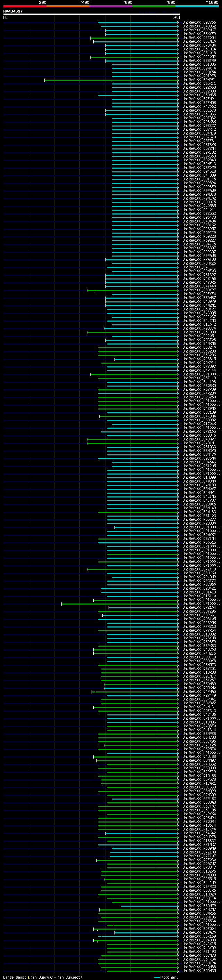This screenshot has height=980, width=222.
Task: Open hit UniRef100_B2B4Z1
Action: point(199,589)
